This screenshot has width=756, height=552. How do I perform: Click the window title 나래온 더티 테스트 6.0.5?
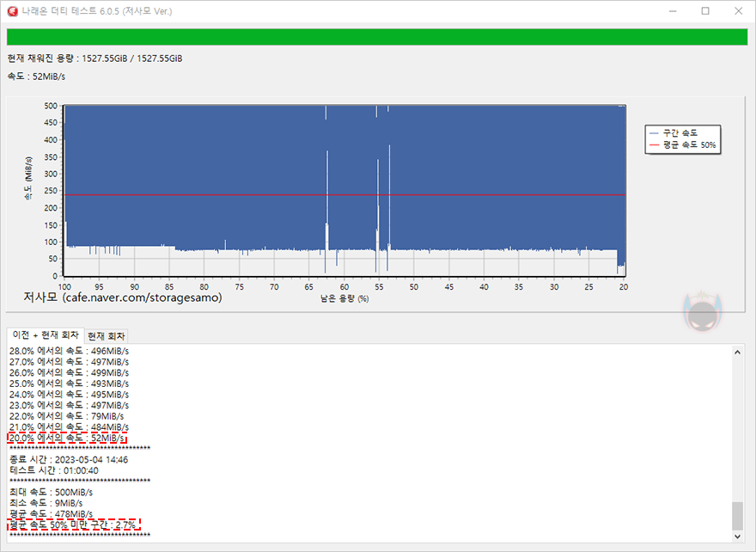[97, 11]
